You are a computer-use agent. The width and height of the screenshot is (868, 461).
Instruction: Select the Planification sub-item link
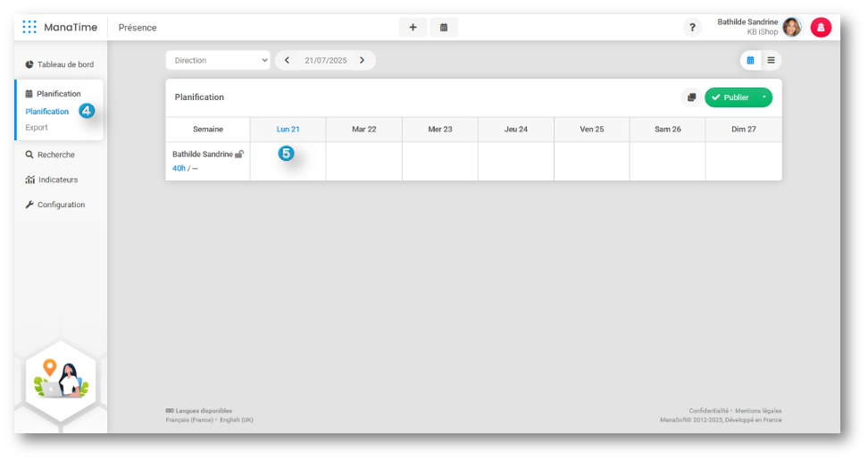(47, 112)
